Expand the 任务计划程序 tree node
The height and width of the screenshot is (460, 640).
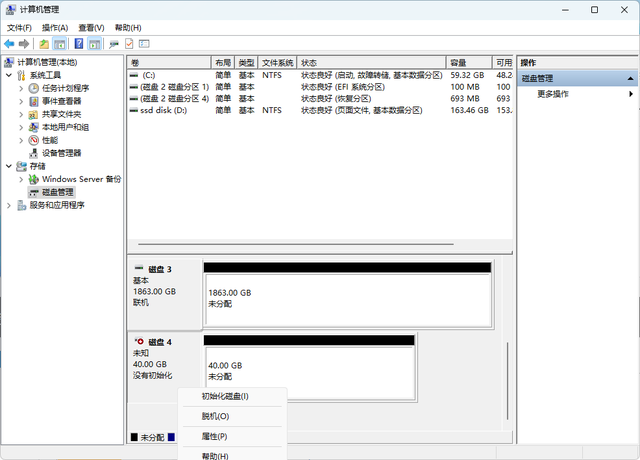[21, 88]
